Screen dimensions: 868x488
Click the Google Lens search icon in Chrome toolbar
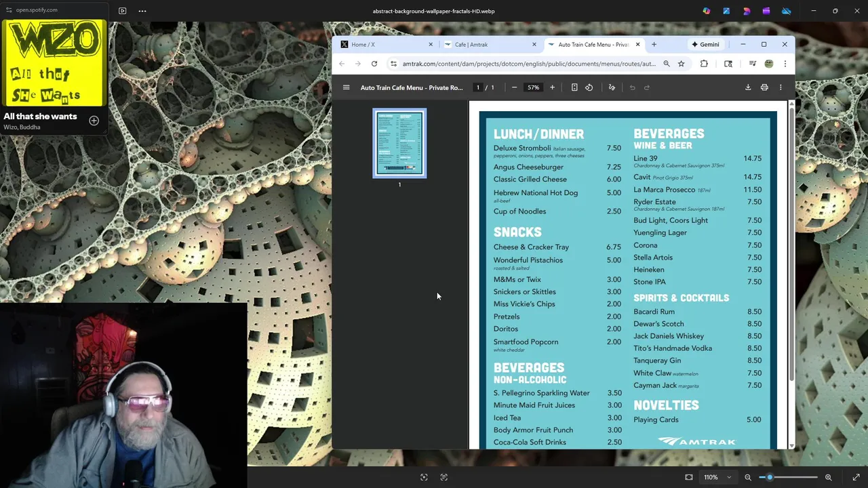coord(728,64)
